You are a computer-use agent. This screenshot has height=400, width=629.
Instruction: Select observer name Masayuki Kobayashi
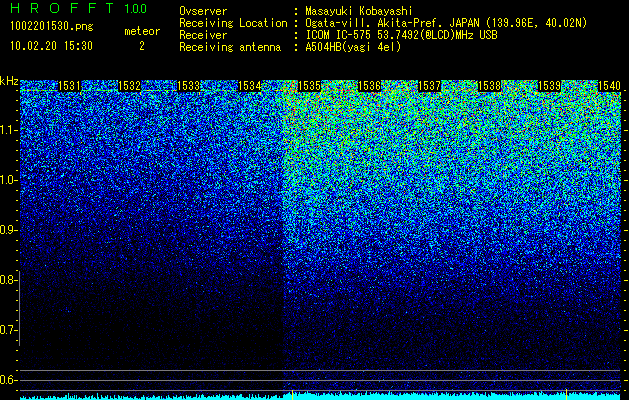359,11
